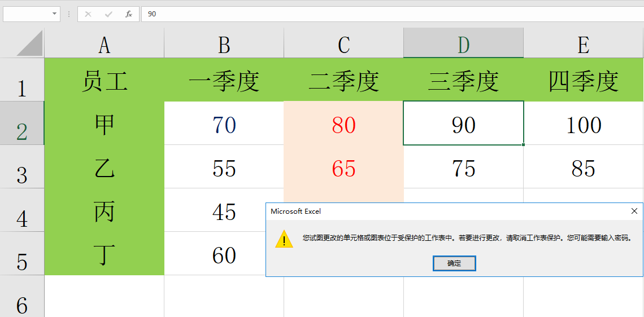
Task: Click the cell containing 70
Action: tap(224, 123)
